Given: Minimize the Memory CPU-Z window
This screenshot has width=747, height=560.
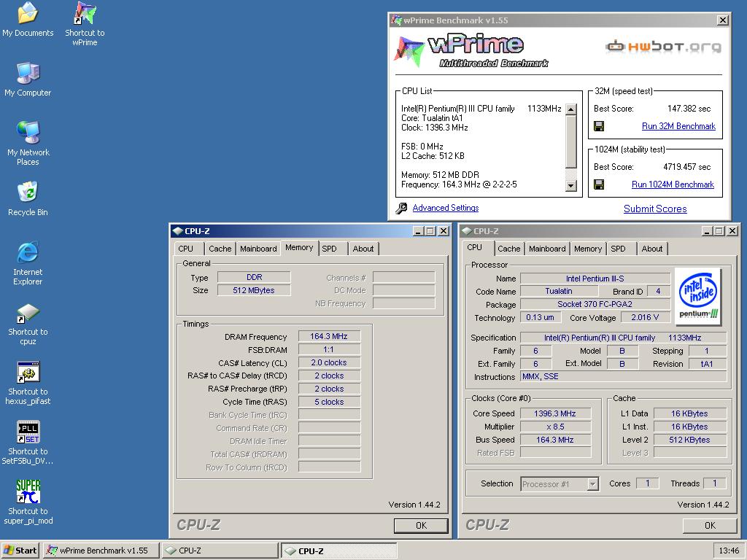Looking at the screenshot, I should pos(418,231).
